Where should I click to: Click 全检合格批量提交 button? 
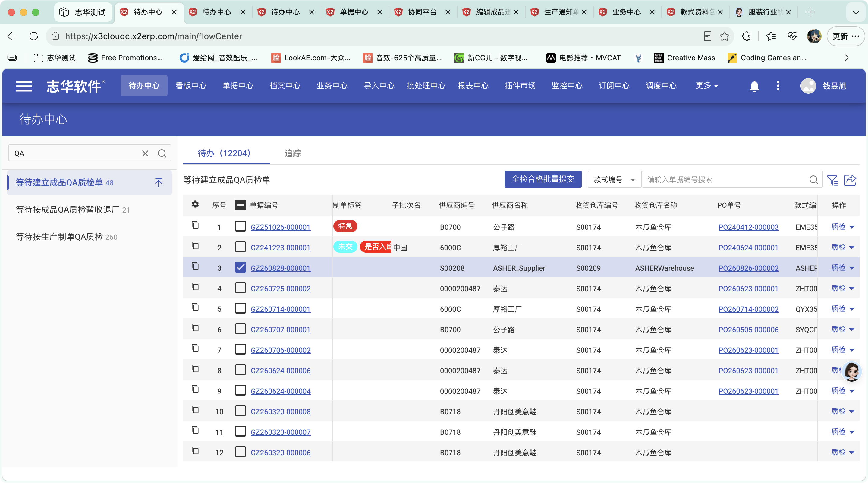(x=543, y=179)
